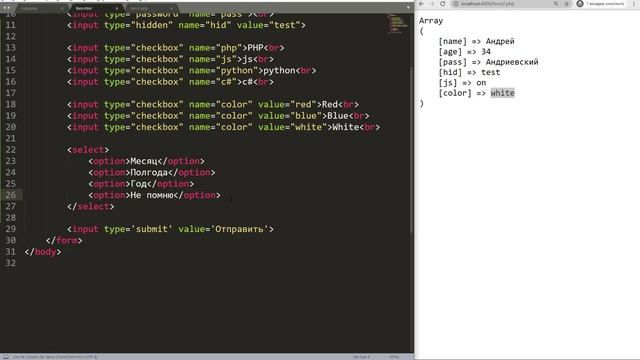The height and width of the screenshot is (360, 640).
Task: Go forward in the browser
Action: click(432, 4)
